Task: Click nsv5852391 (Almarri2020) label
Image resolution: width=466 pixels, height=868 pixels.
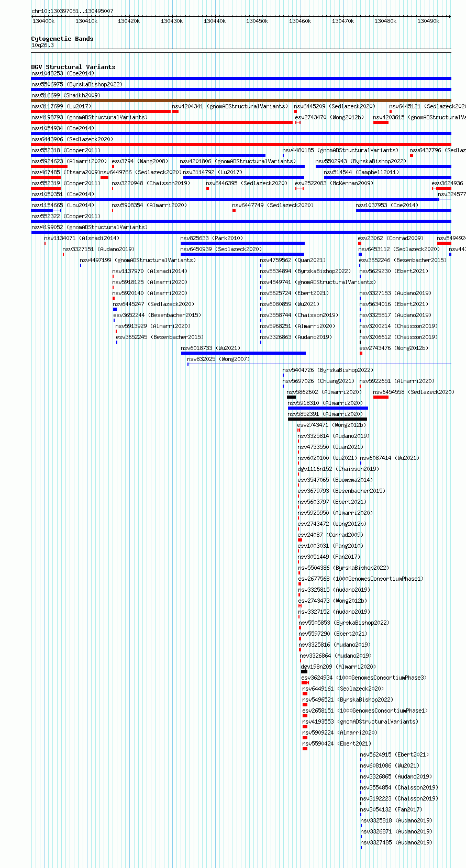Action: (325, 414)
